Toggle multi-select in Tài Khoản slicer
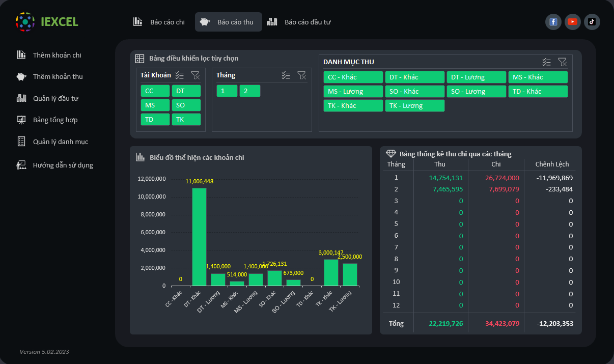 coord(180,75)
